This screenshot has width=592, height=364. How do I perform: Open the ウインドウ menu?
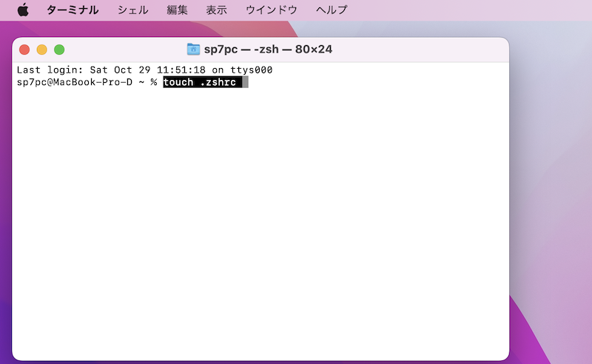click(x=271, y=10)
